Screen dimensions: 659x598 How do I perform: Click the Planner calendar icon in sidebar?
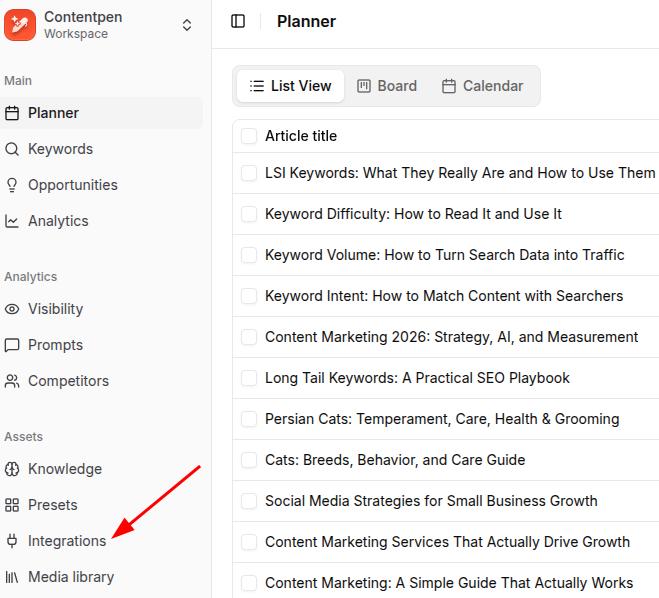tap(12, 113)
